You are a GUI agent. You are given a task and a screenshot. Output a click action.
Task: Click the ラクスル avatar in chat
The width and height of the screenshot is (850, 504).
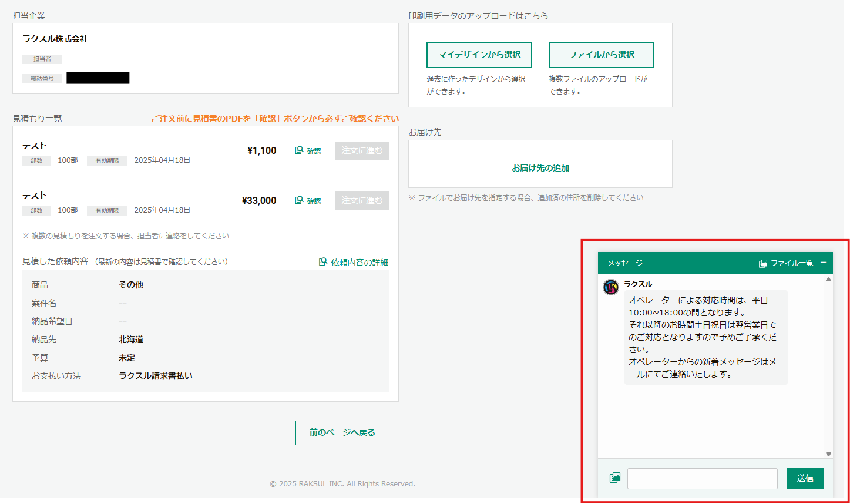point(611,287)
